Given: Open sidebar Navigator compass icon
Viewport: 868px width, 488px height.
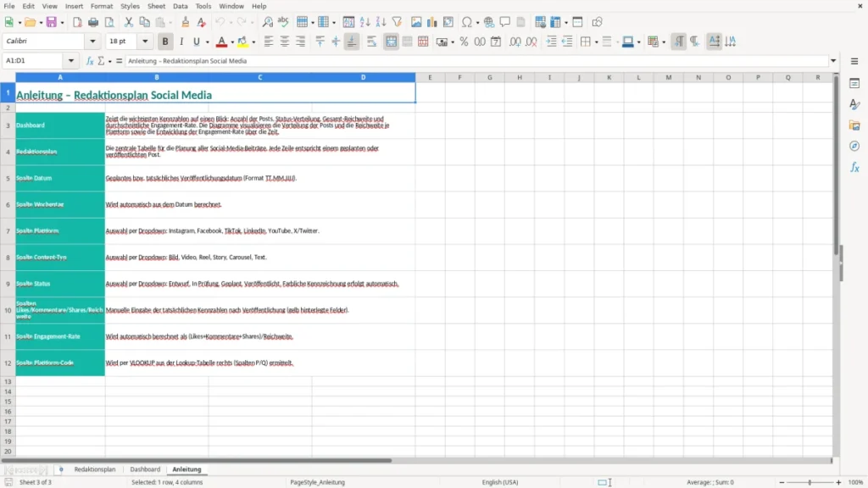Looking at the screenshot, I should pyautogui.click(x=854, y=146).
